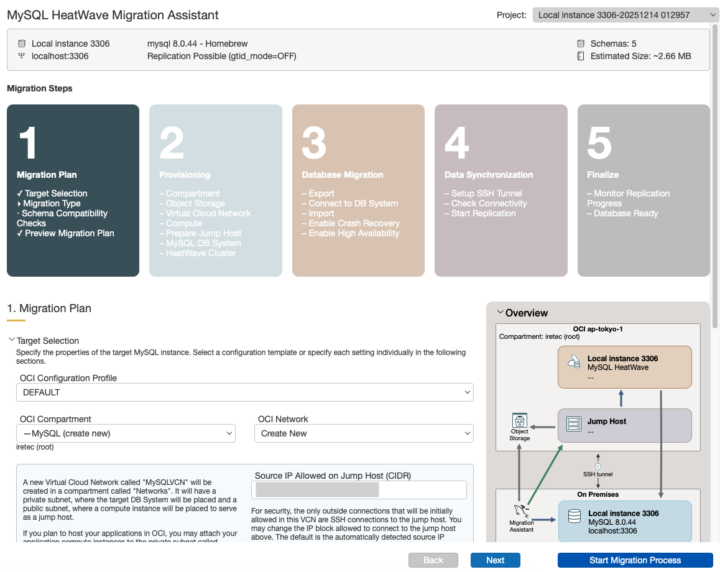Image resolution: width=720 pixels, height=572 pixels.
Task: Click the Schemas count icon in header
Action: [x=581, y=44]
